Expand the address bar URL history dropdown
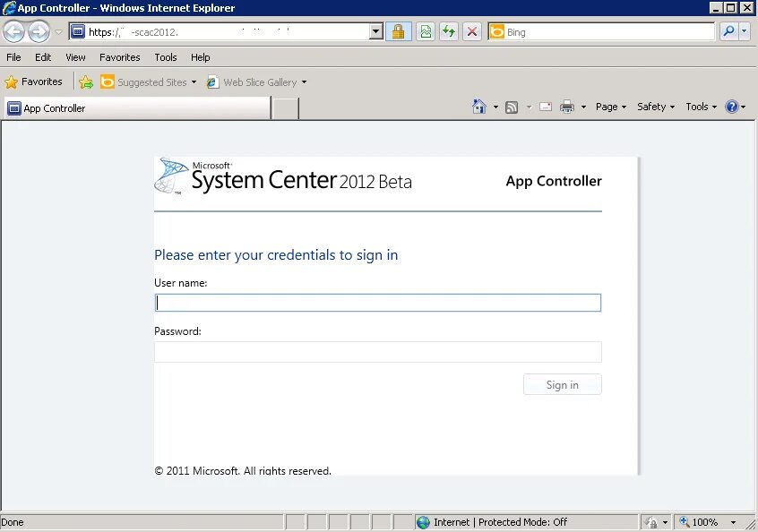 pyautogui.click(x=376, y=32)
